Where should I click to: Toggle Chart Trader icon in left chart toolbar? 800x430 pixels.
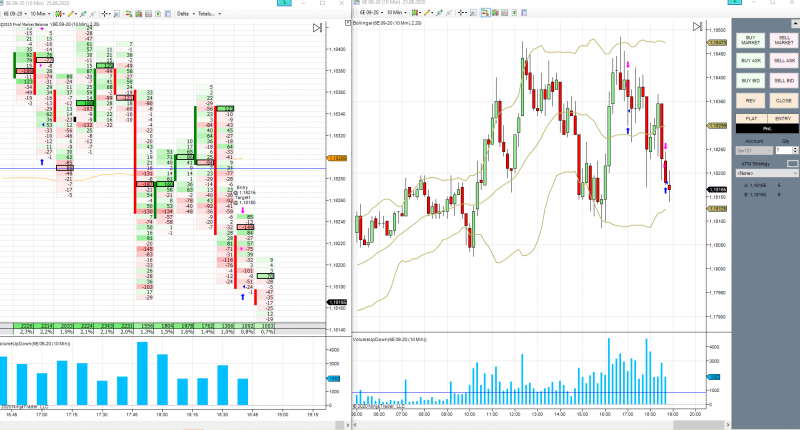129,14
